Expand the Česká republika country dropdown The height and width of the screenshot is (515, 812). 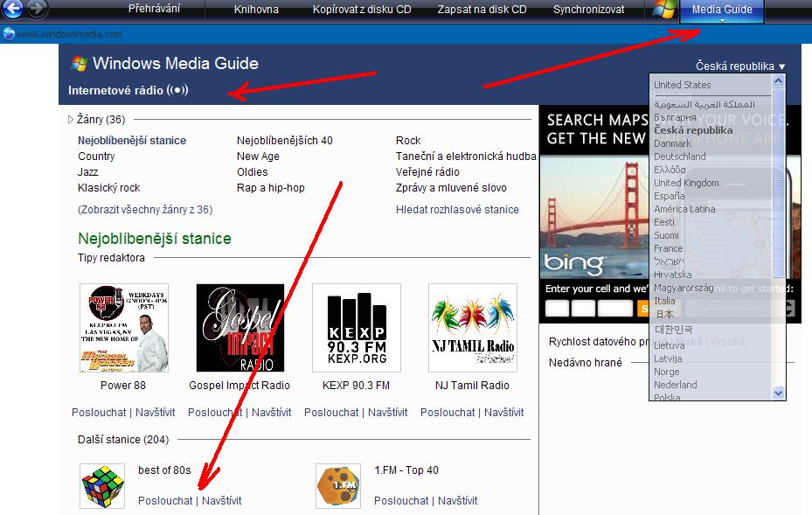click(x=740, y=66)
